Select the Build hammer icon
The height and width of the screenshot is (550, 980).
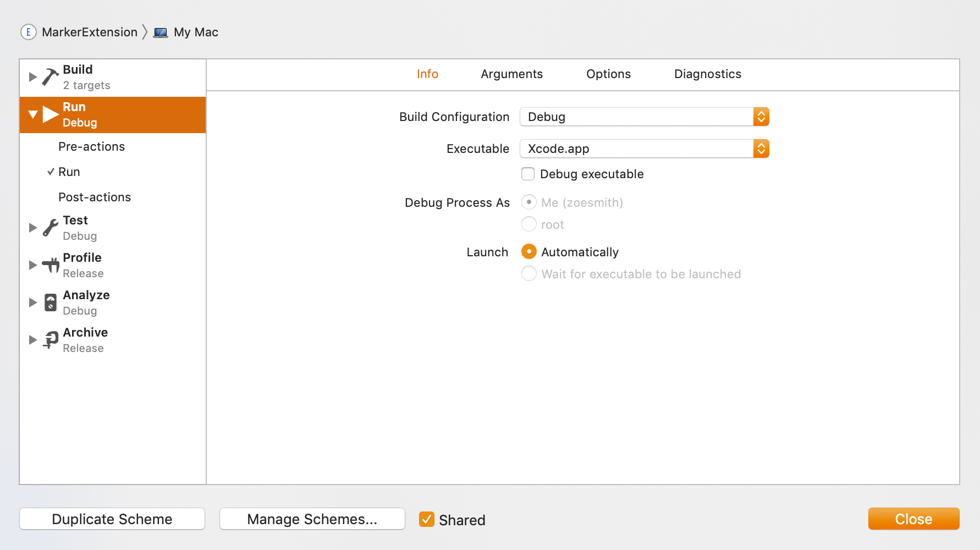point(50,76)
